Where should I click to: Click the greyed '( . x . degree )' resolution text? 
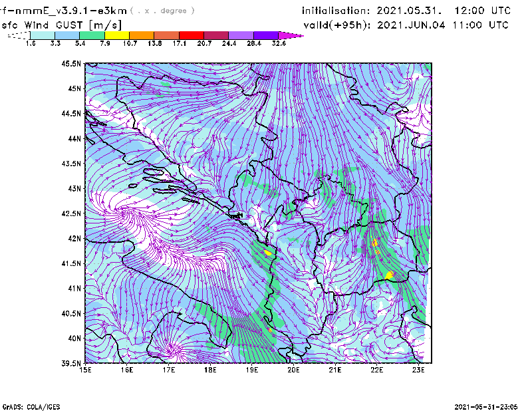tap(162, 11)
